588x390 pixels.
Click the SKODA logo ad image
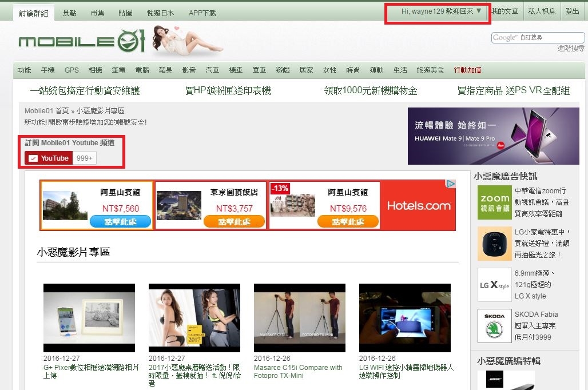(495, 326)
